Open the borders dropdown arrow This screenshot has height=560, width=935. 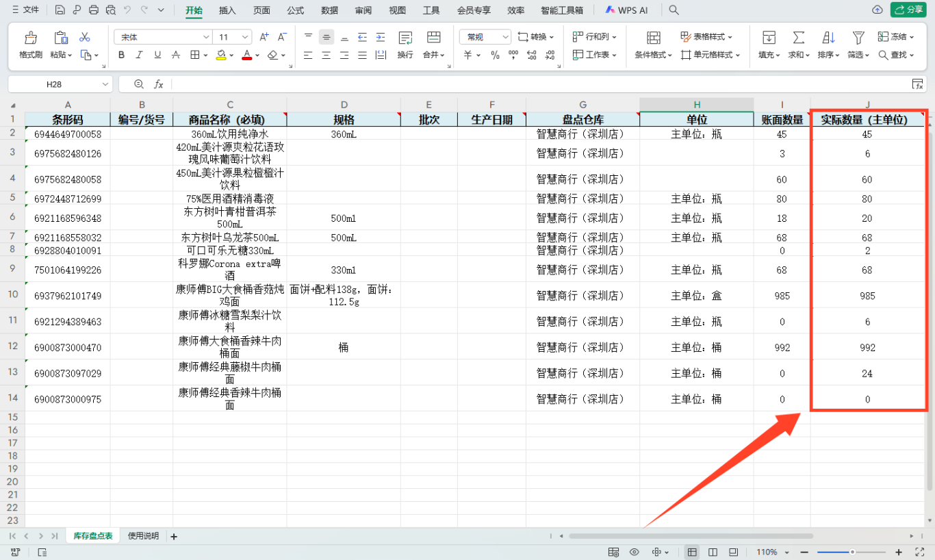(205, 55)
